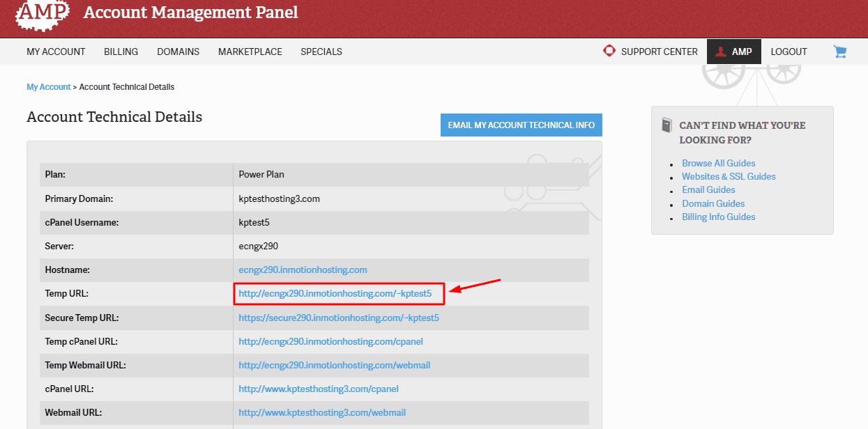This screenshot has width=868, height=429.
Task: Click the guide book icon in sidebar
Action: 667,125
